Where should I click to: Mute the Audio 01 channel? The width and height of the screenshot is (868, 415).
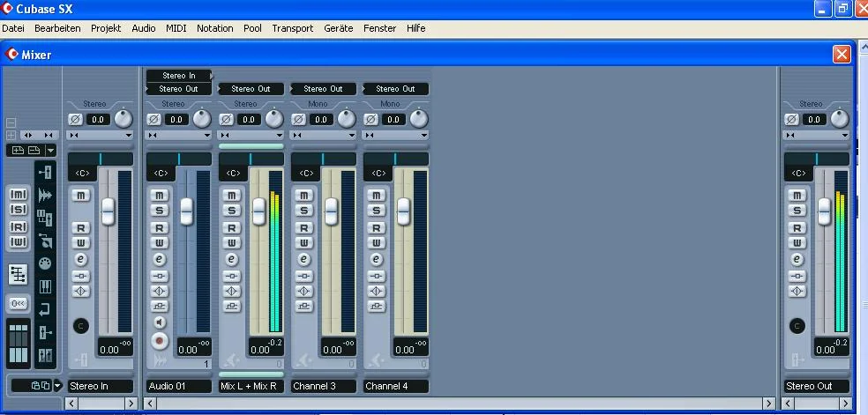(160, 195)
